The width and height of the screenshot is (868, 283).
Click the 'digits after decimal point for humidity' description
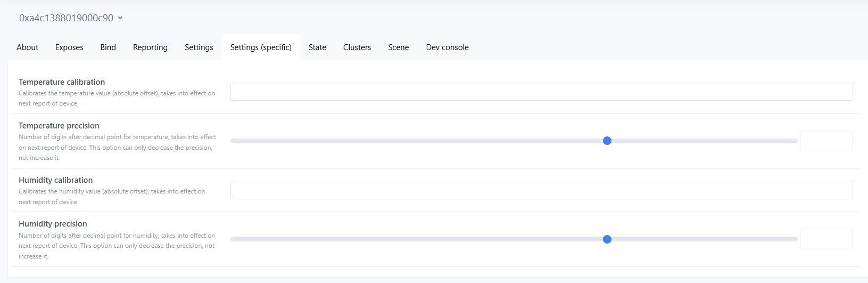117,246
